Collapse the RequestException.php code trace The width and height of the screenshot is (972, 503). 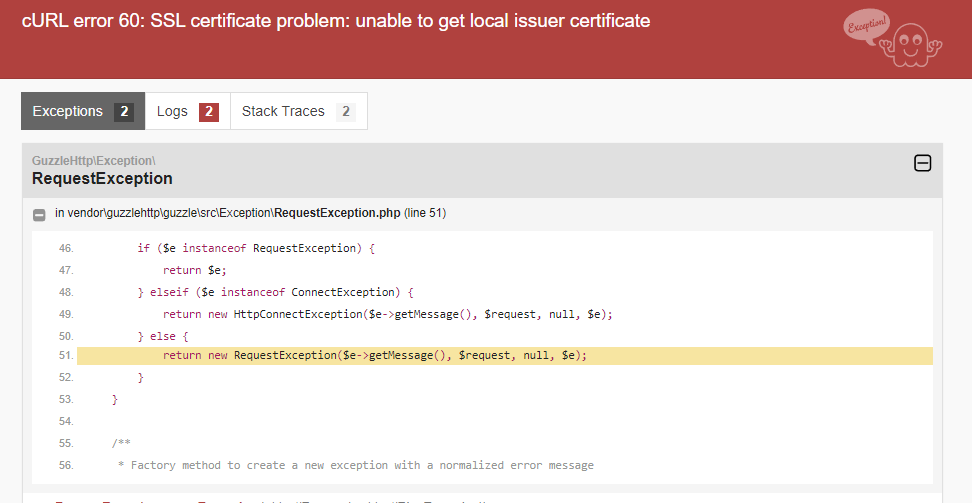[39, 215]
